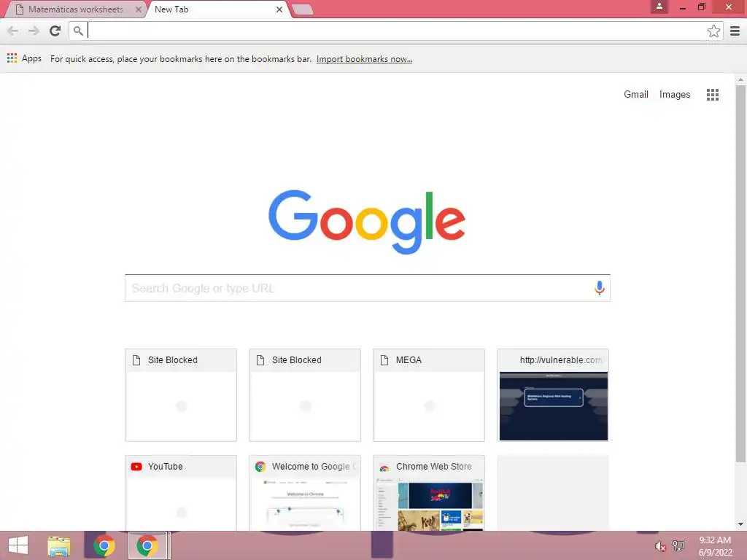Click the MEGA tile page icon
The image size is (747, 560).
coord(384,360)
